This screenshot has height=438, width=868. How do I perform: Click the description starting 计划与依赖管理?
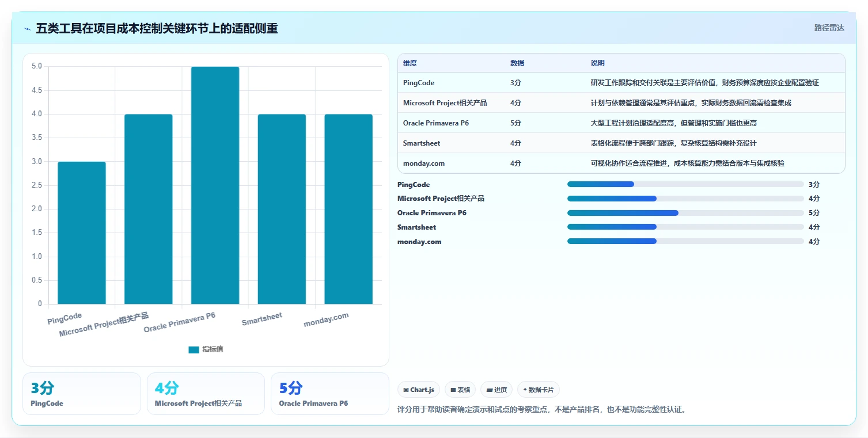pyautogui.click(x=691, y=103)
